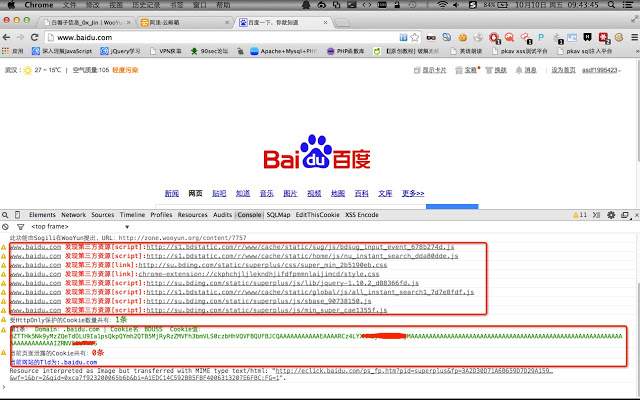The image size is (640, 400).
Task: Click the 地图 link on Baidu
Action: (338, 193)
